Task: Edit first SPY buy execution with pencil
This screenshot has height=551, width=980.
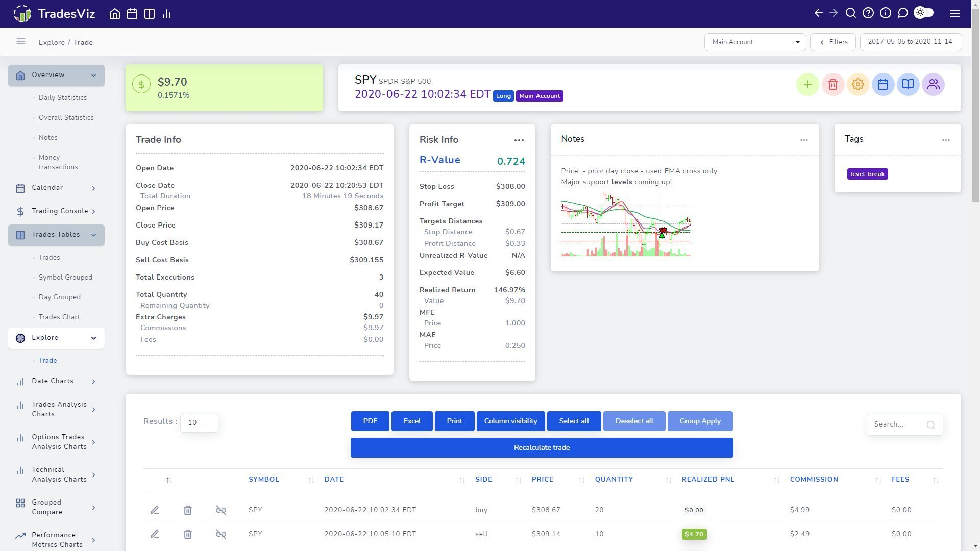Action: click(155, 510)
